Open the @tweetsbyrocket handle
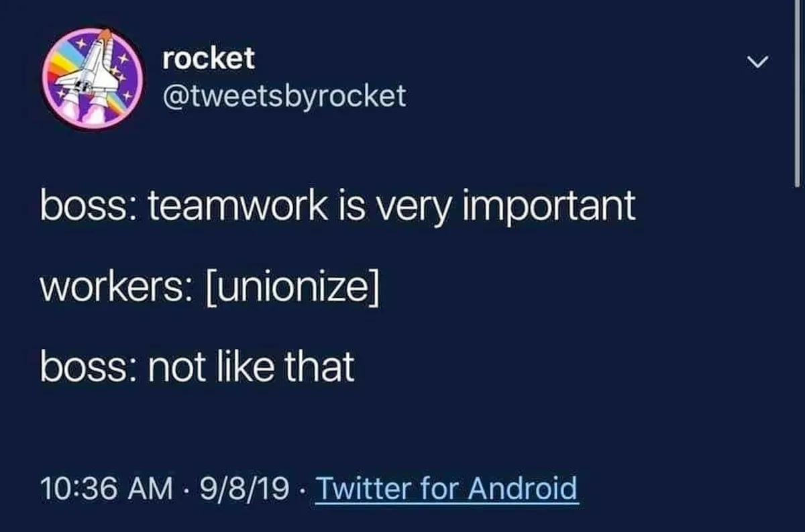 coord(284,97)
